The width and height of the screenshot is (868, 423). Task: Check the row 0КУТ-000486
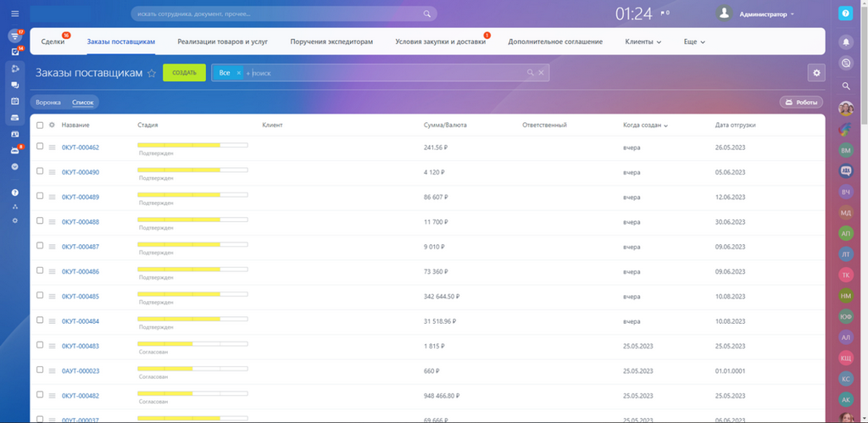coord(40,270)
